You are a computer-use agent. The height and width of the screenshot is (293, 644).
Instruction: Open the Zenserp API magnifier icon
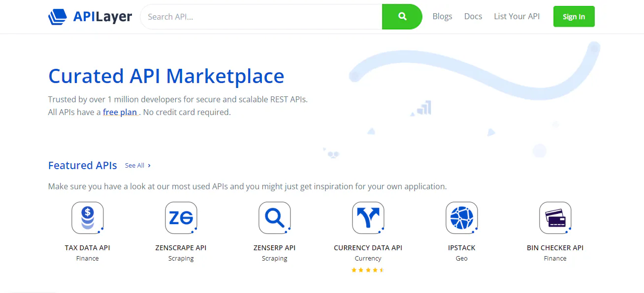[x=275, y=218]
